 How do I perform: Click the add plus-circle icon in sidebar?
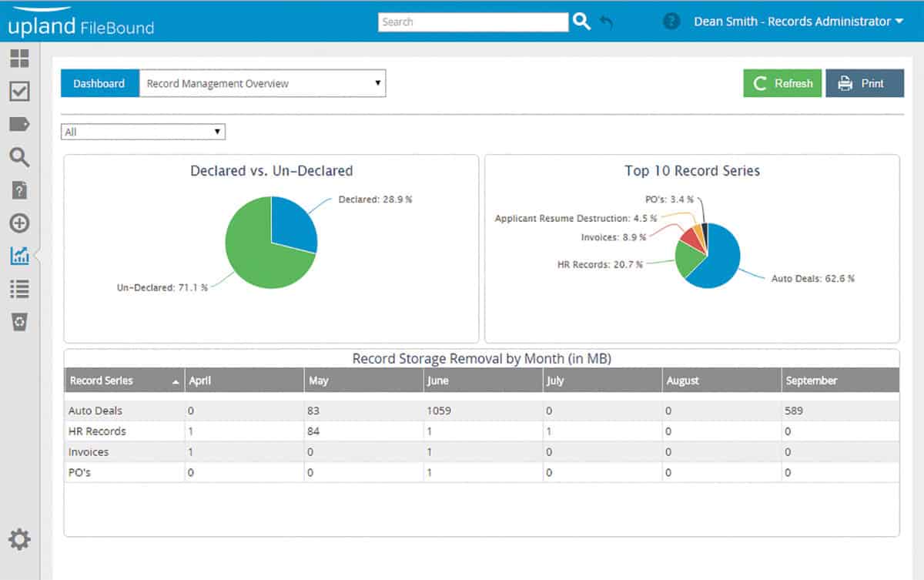pos(19,223)
